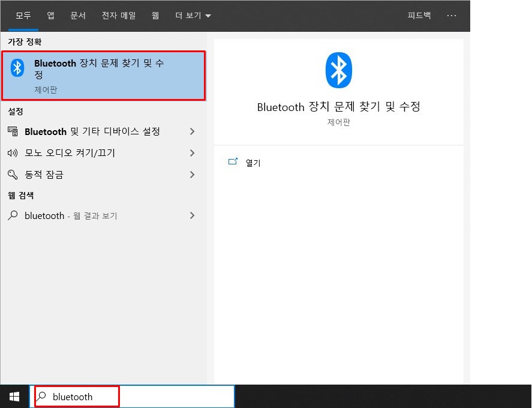Open the Windows Start button

14,397
